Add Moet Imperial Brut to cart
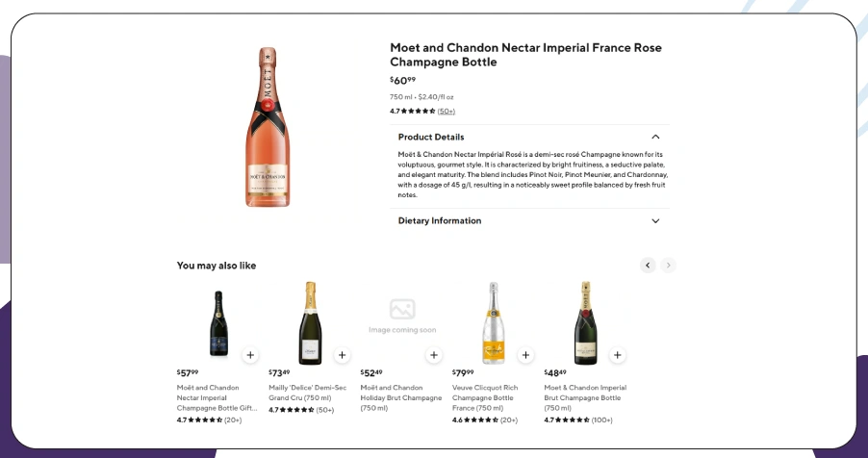This screenshot has width=868, height=458. click(618, 355)
